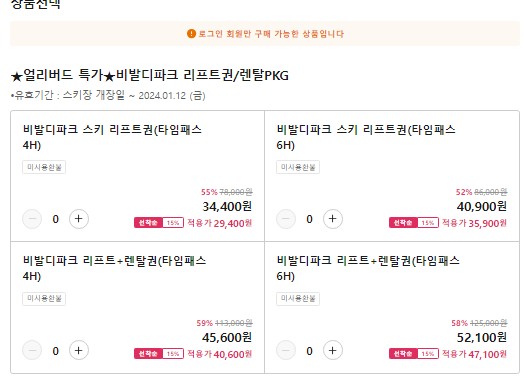Increase quantity of lift+rental 6H package
This screenshot has width=524, height=380.
333,350
